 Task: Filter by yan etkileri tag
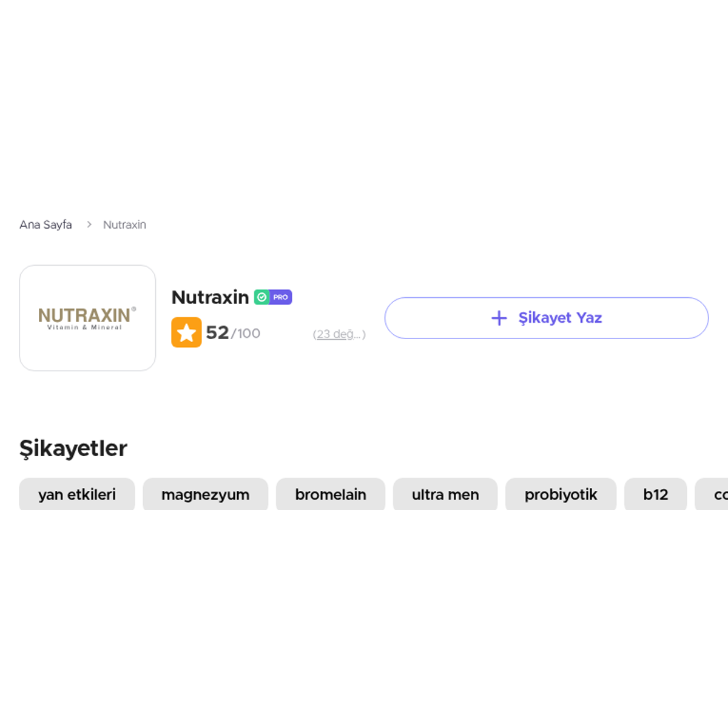click(77, 494)
